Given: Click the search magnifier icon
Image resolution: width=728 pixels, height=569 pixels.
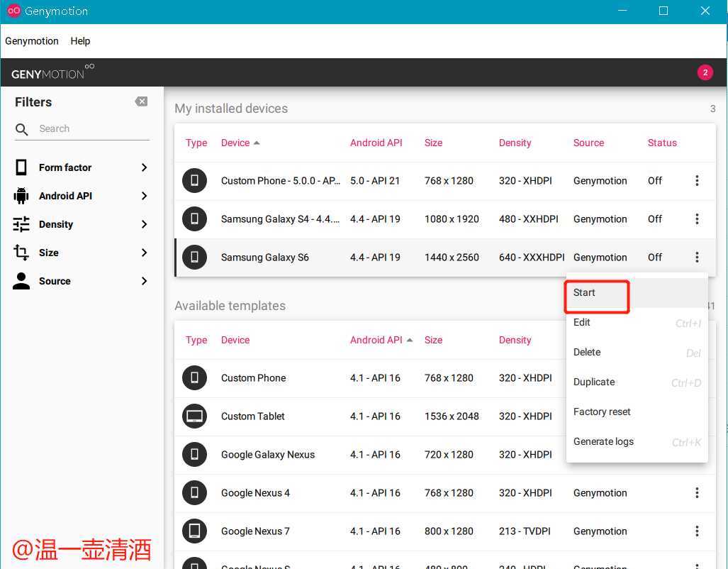Looking at the screenshot, I should click(x=21, y=129).
